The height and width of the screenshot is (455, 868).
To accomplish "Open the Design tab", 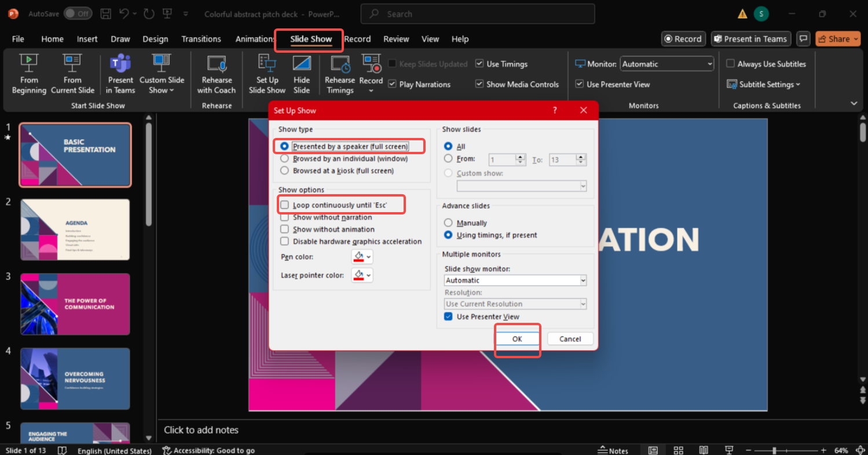I will point(155,39).
